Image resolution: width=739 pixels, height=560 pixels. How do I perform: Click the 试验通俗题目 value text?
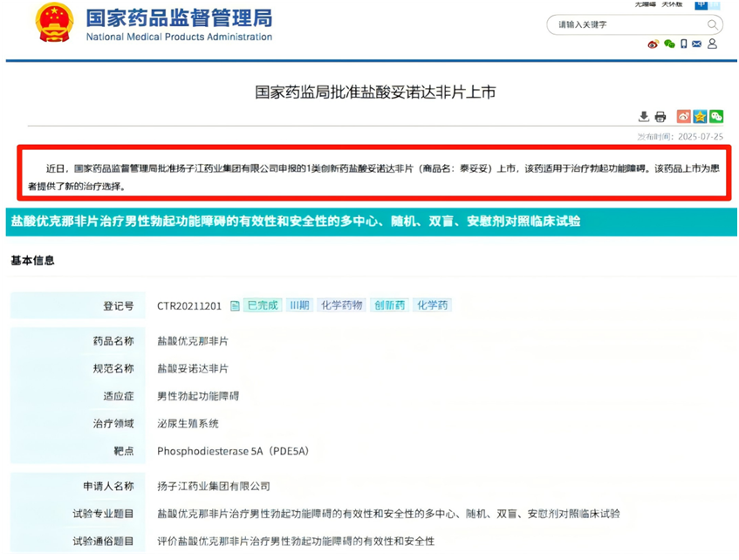tap(296, 541)
